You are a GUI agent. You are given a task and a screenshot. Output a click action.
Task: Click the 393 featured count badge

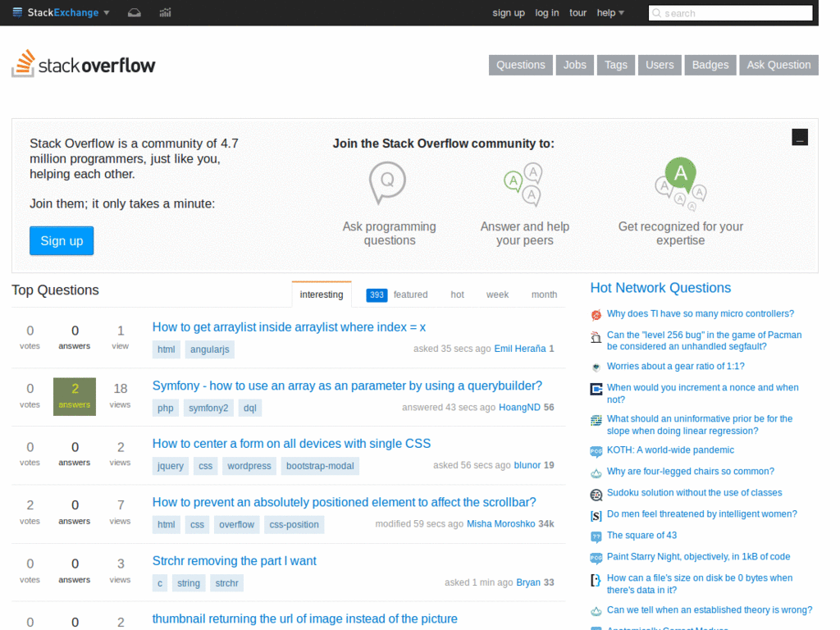(377, 294)
